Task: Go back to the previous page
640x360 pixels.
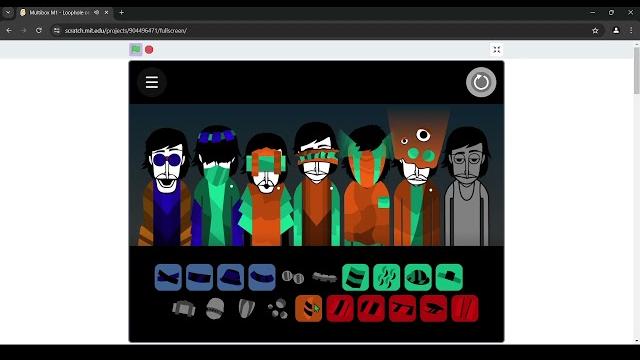Action: click(x=9, y=31)
